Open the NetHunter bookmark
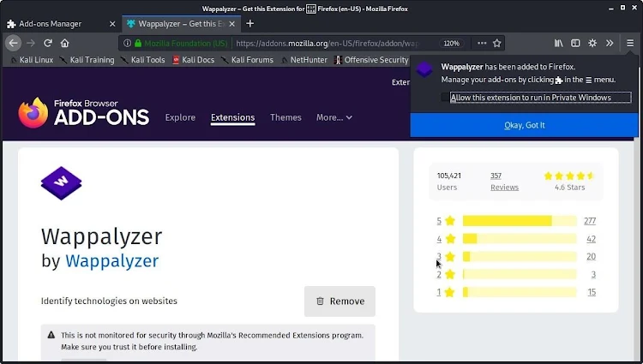The image size is (643, 364). [303, 60]
